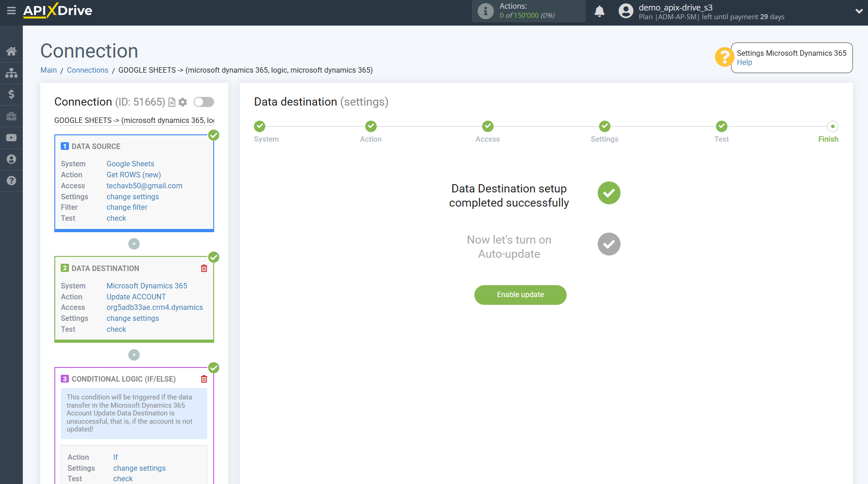Click Data Destination block green status check
The width and height of the screenshot is (868, 484).
214,257
